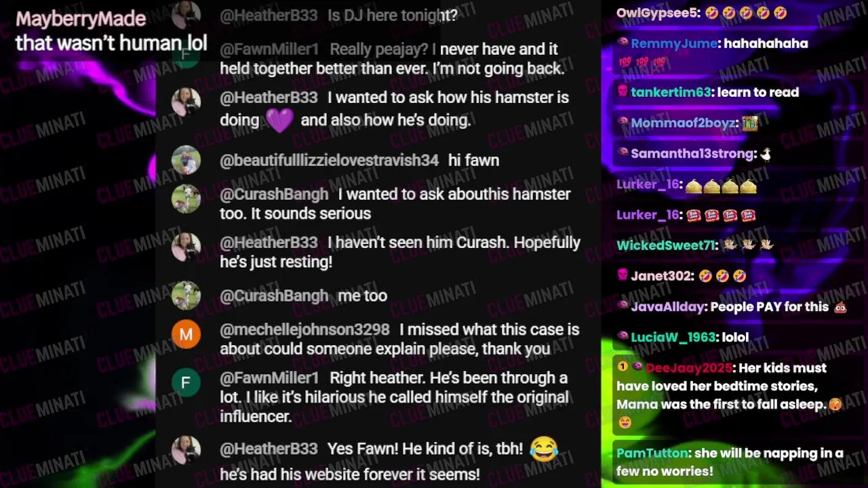Click the MayberryMade username at top left
The image size is (868, 488).
point(81,18)
